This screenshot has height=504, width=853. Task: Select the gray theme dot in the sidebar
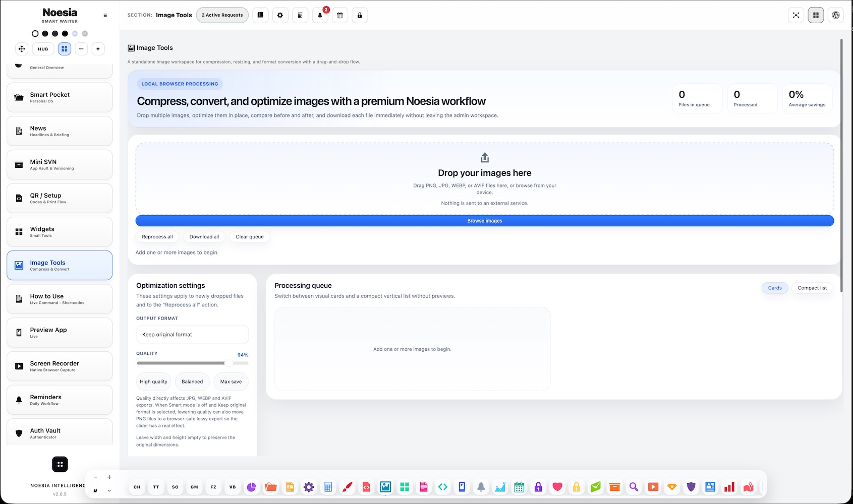(x=85, y=34)
